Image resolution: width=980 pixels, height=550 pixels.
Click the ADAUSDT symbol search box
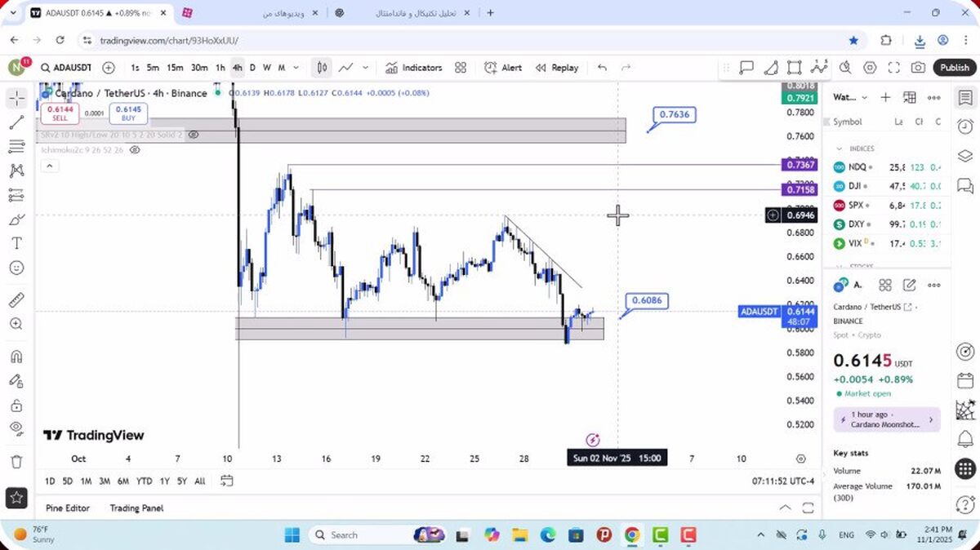point(65,68)
